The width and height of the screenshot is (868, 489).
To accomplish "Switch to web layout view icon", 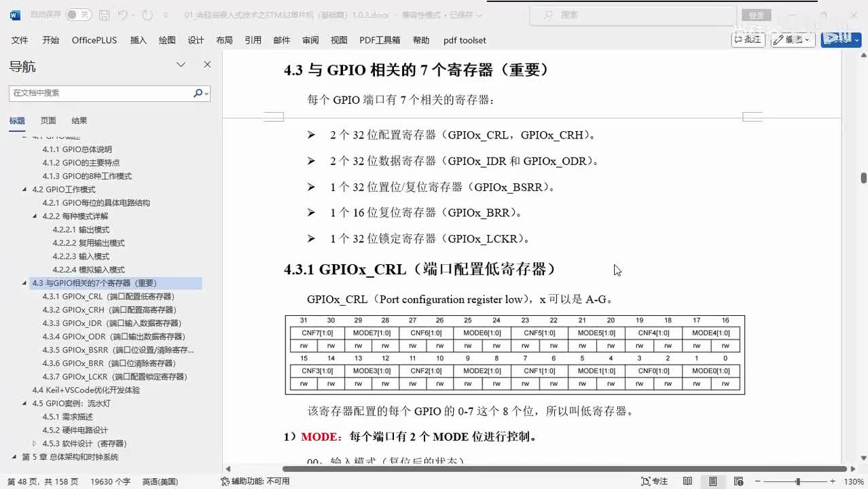I will coord(738,481).
